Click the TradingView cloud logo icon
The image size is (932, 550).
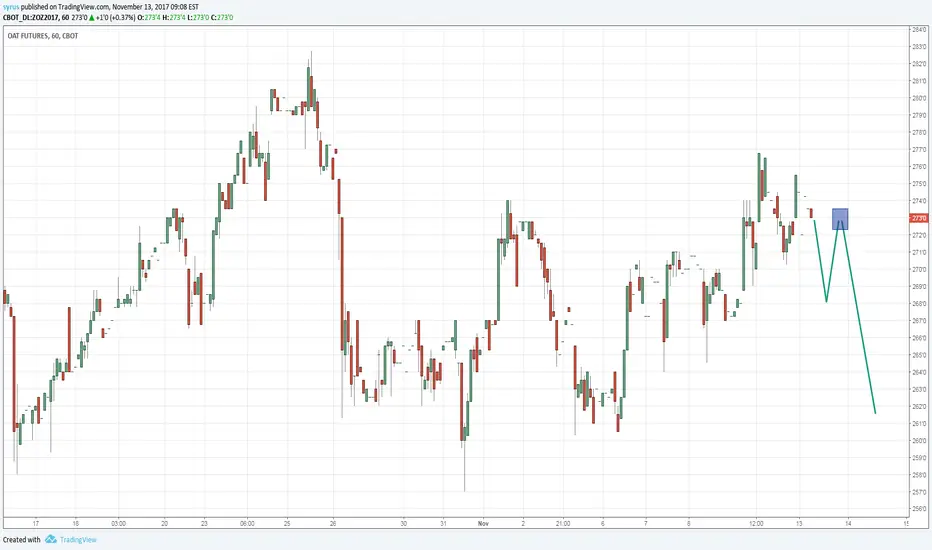point(51,539)
